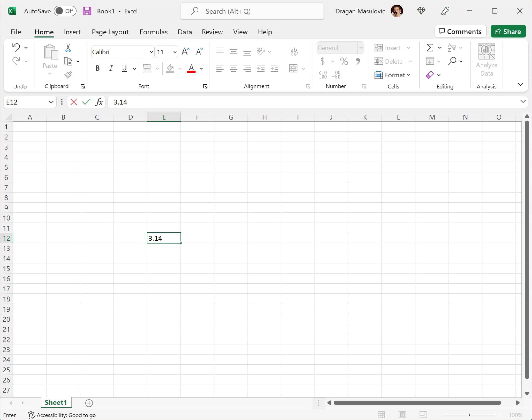Click the zoom in plus button

click(x=500, y=415)
